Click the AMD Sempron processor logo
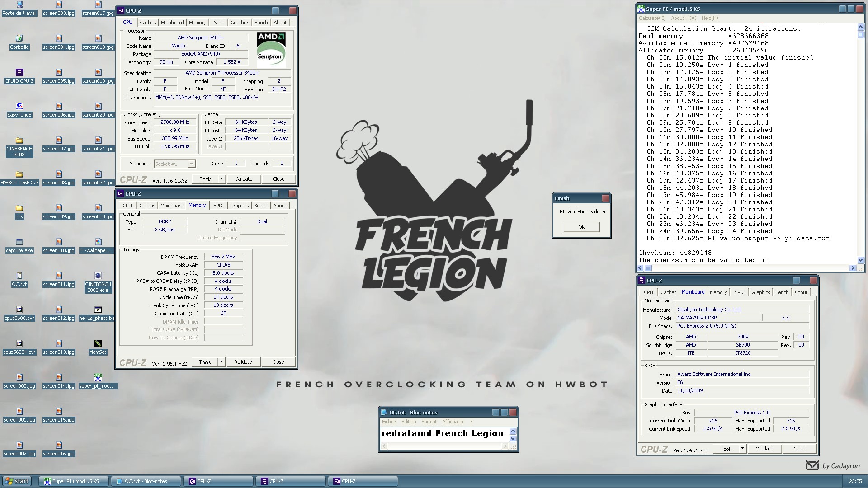Screen dimensions: 868x488 (x=271, y=50)
